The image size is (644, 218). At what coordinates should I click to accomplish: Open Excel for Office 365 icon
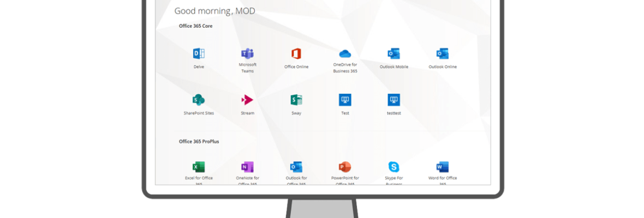(x=199, y=167)
